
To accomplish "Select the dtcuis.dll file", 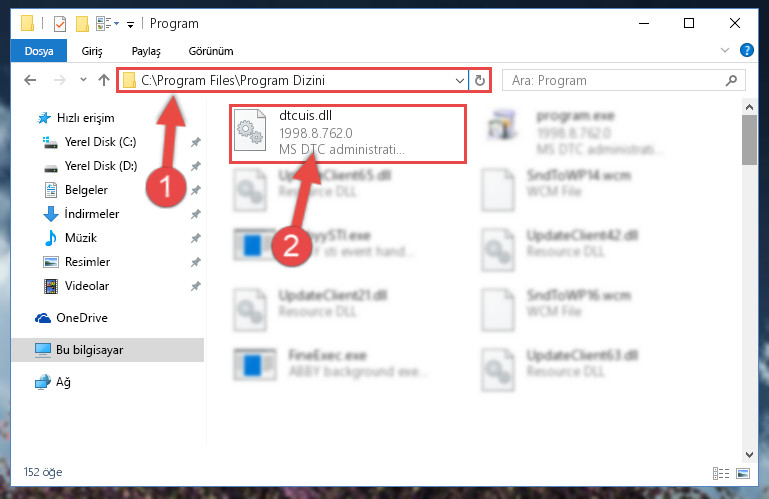I will pos(348,133).
